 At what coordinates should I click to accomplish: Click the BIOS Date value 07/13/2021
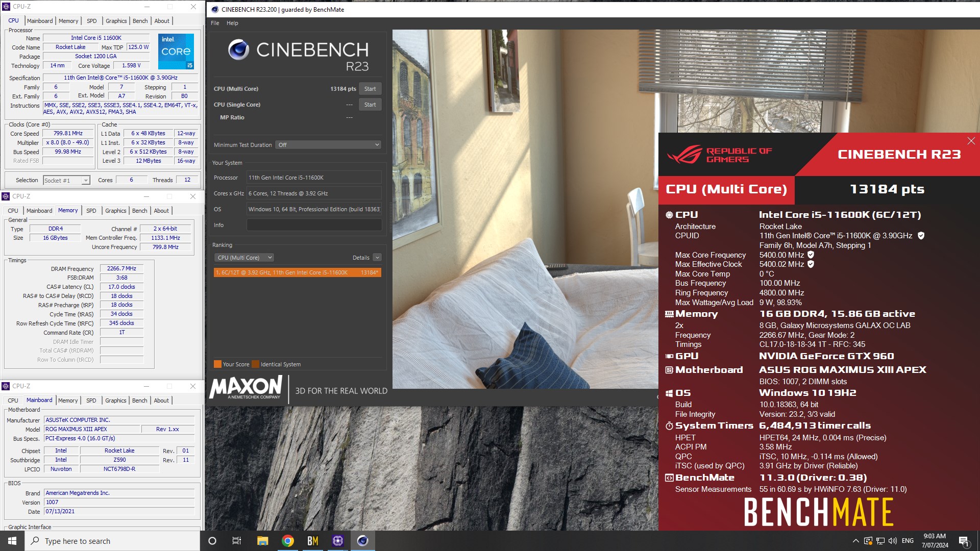pos(119,511)
